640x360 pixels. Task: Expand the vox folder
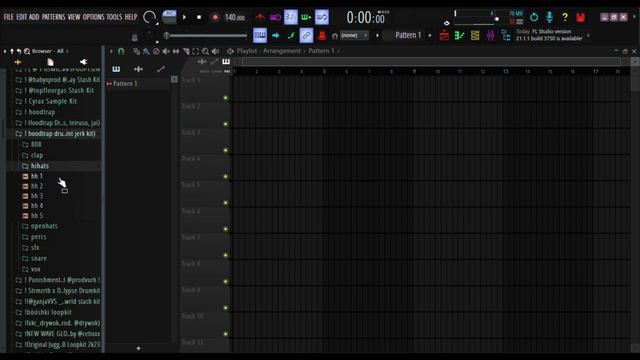pos(36,269)
